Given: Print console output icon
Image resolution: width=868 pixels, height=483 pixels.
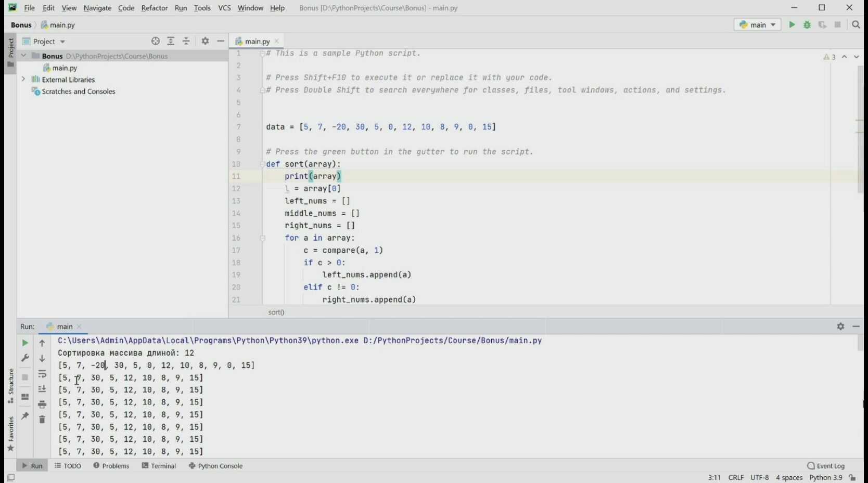Looking at the screenshot, I should tap(42, 404).
